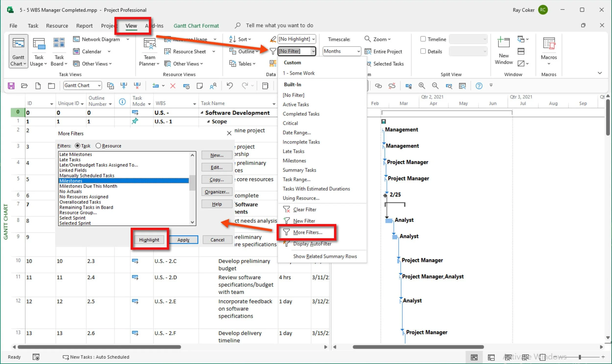Image resolution: width=612 pixels, height=364 pixels.
Task: Click the Organizer... button
Action: (x=217, y=192)
